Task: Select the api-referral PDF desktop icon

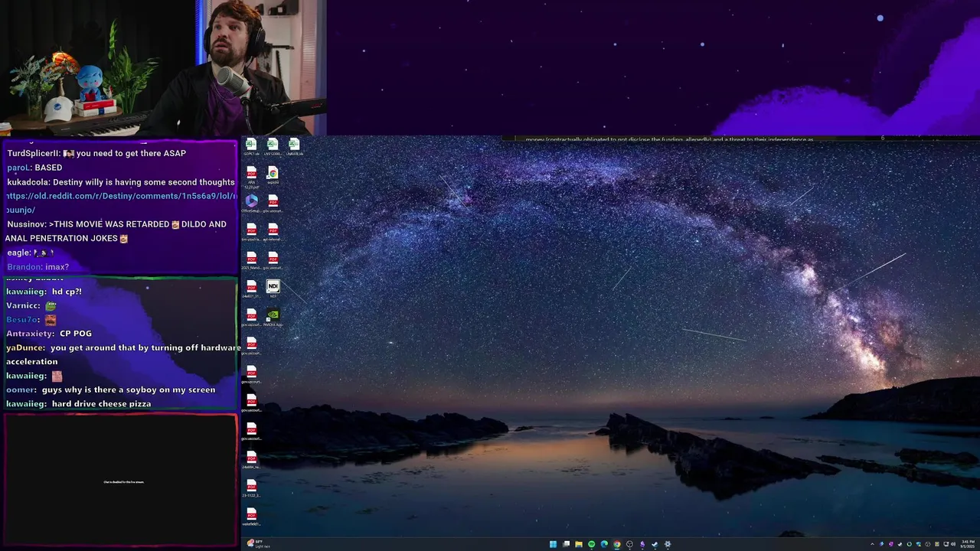Action: point(273,232)
